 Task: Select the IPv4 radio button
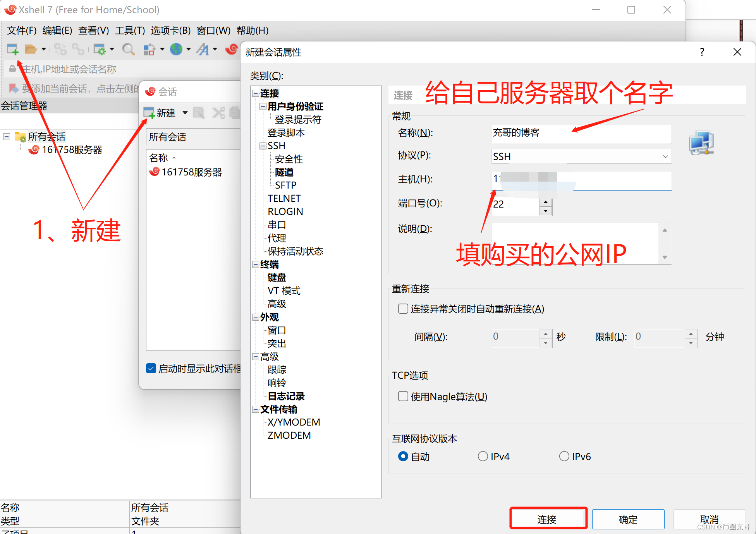483,456
